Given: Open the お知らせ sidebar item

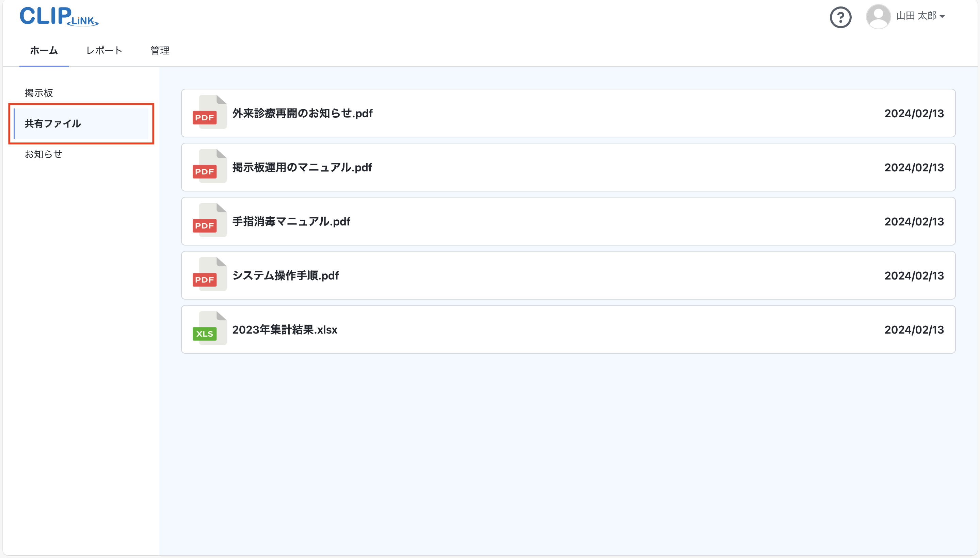Looking at the screenshot, I should (x=43, y=154).
